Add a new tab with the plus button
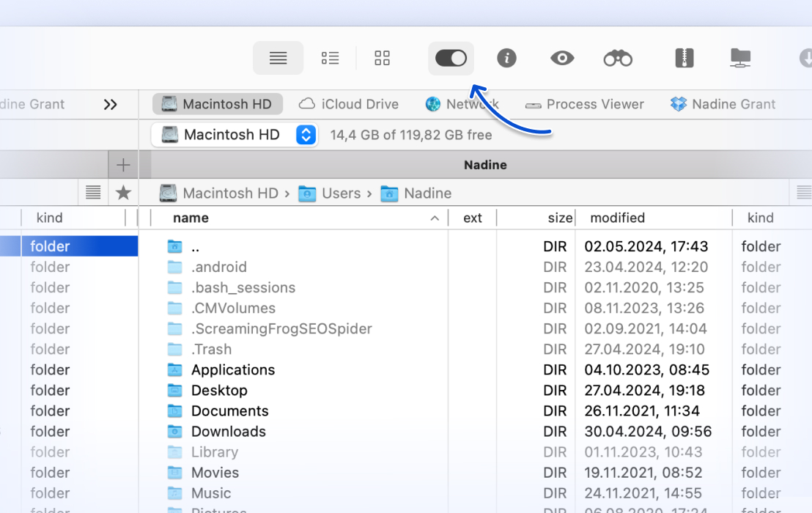 click(123, 164)
